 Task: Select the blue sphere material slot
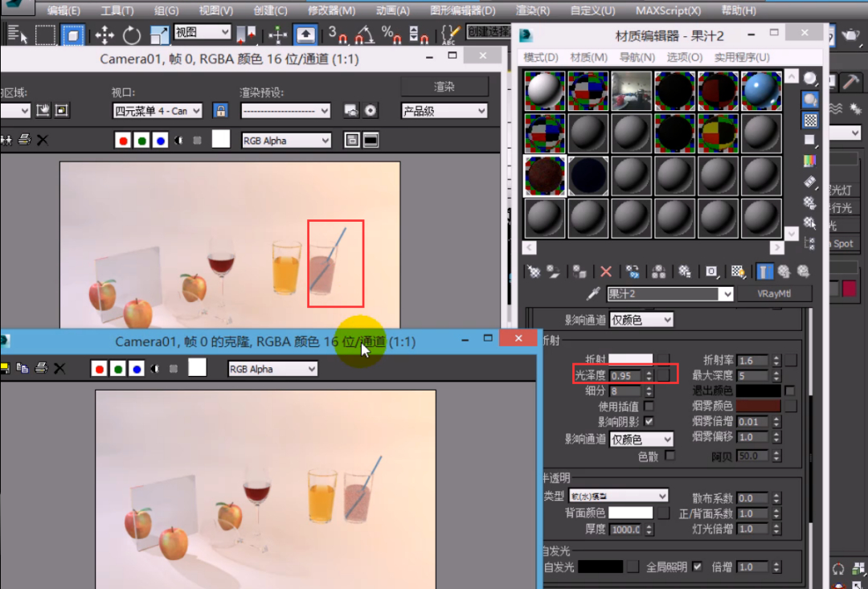[x=762, y=91]
